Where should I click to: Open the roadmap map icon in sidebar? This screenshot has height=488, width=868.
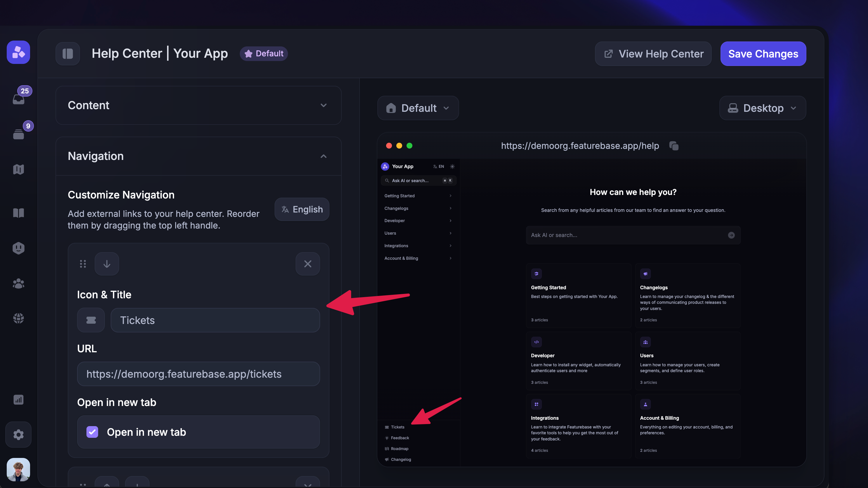click(x=18, y=169)
